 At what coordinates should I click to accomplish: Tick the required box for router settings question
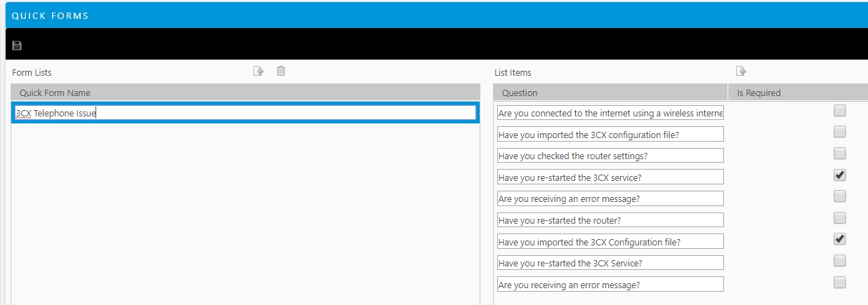840,154
